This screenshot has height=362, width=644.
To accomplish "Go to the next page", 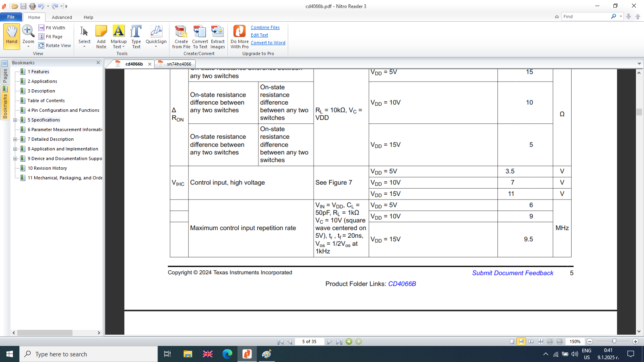I will pyautogui.click(x=330, y=341).
